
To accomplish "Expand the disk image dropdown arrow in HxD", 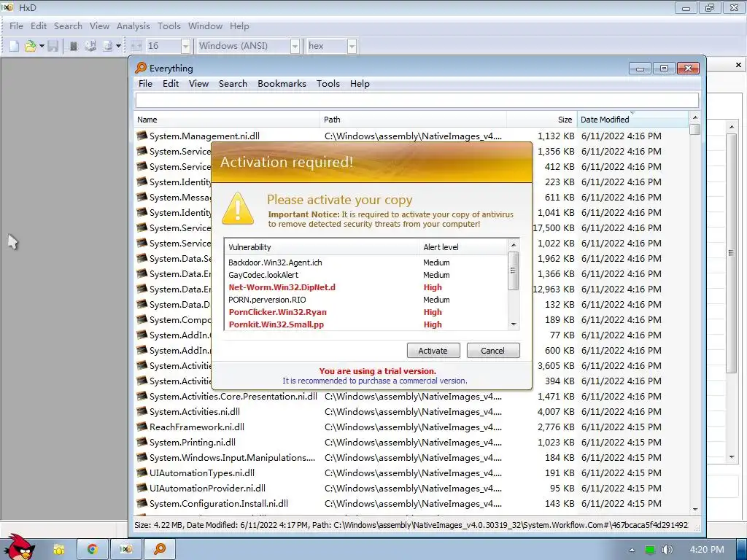I will pyautogui.click(x=118, y=46).
